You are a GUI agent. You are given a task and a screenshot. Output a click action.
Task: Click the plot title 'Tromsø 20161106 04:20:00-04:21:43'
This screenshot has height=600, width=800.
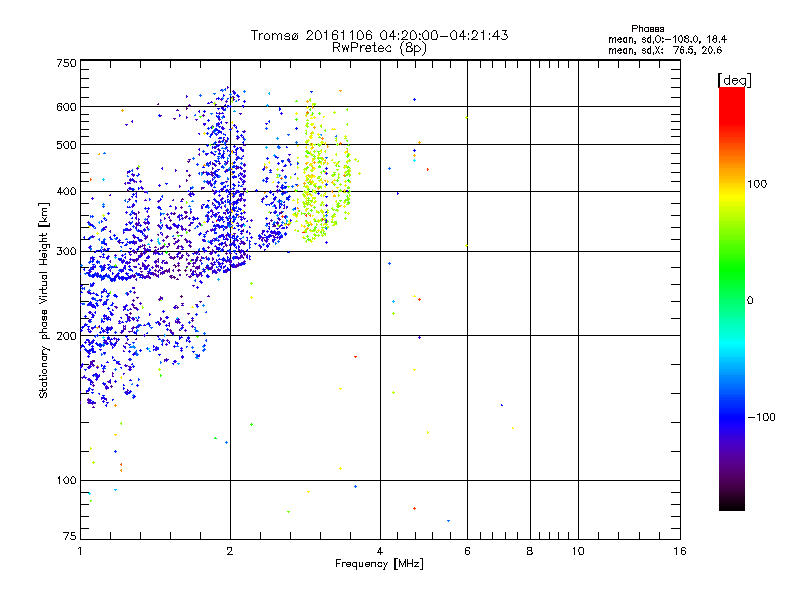[x=379, y=35]
